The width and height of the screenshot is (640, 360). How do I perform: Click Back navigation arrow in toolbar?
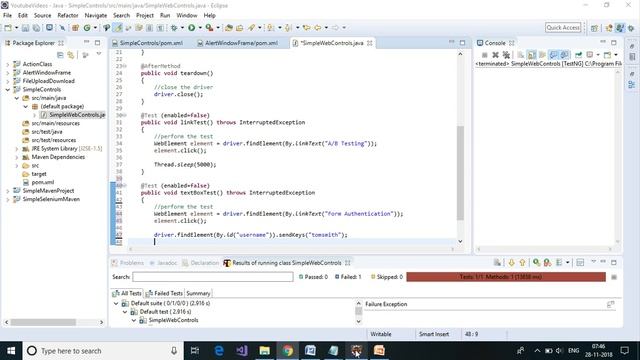[317, 28]
